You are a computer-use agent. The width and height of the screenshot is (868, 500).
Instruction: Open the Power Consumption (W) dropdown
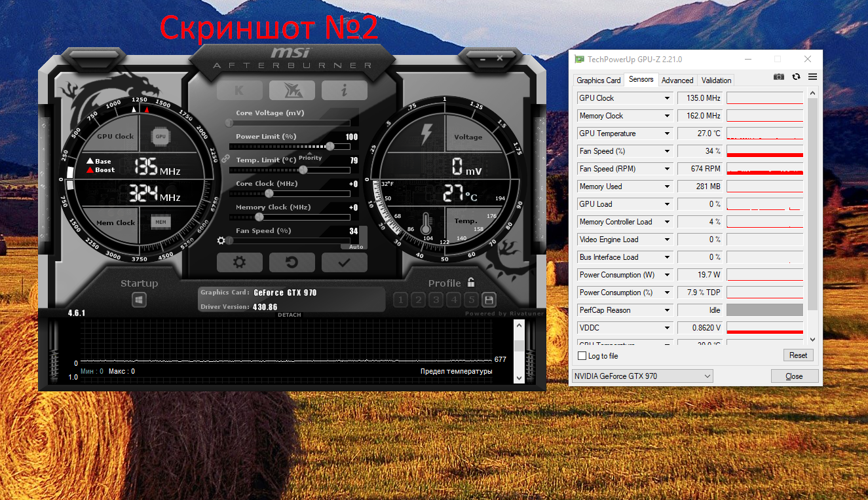click(x=668, y=275)
